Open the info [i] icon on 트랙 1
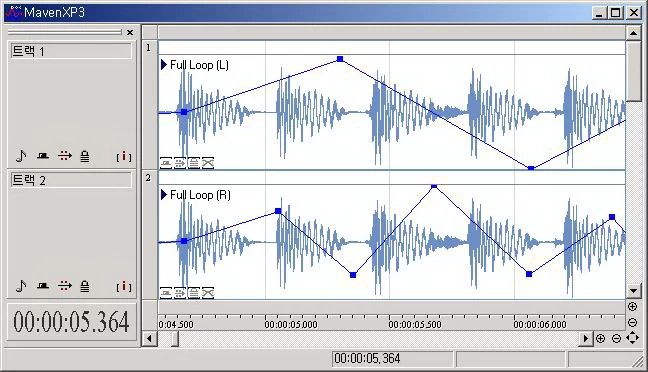 pyautogui.click(x=124, y=156)
